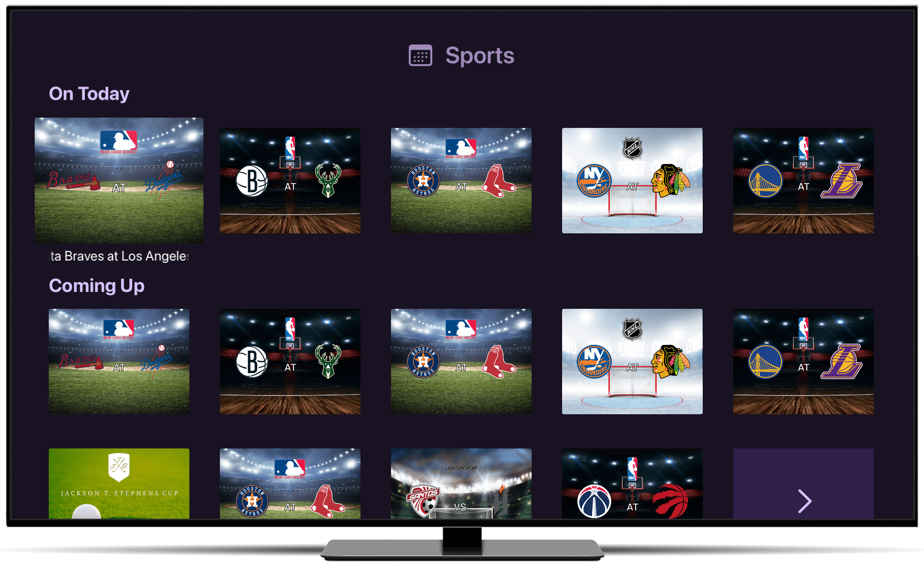Screen dimensions: 924x567
Task: Click the On Today section heading
Action: click(89, 94)
